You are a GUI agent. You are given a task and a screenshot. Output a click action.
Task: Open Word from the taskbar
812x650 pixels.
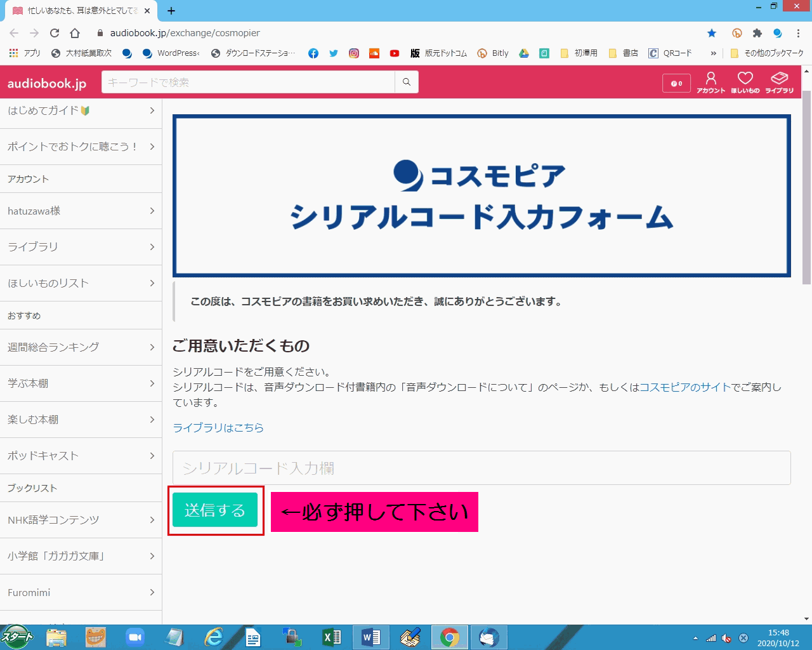coord(371,637)
